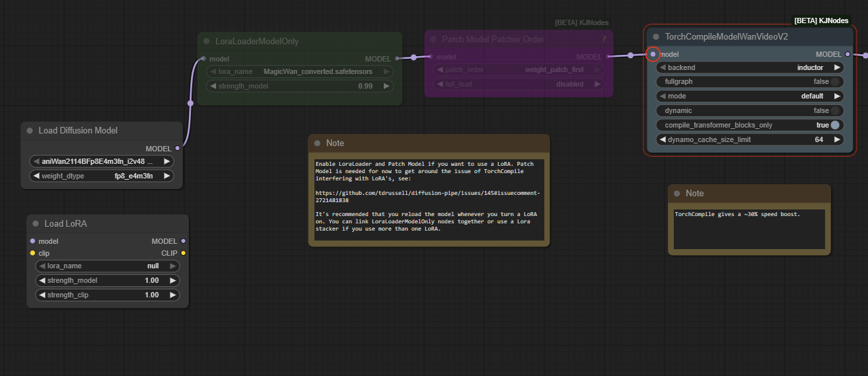Decrease Load LoRA strength_clip value
The height and width of the screenshot is (376, 868).
[42, 295]
